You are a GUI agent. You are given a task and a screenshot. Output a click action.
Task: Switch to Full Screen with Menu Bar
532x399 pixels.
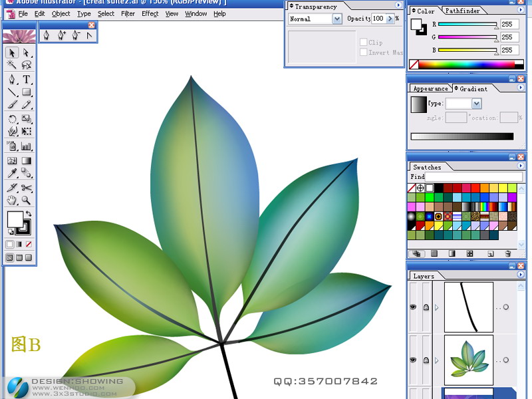(19, 257)
